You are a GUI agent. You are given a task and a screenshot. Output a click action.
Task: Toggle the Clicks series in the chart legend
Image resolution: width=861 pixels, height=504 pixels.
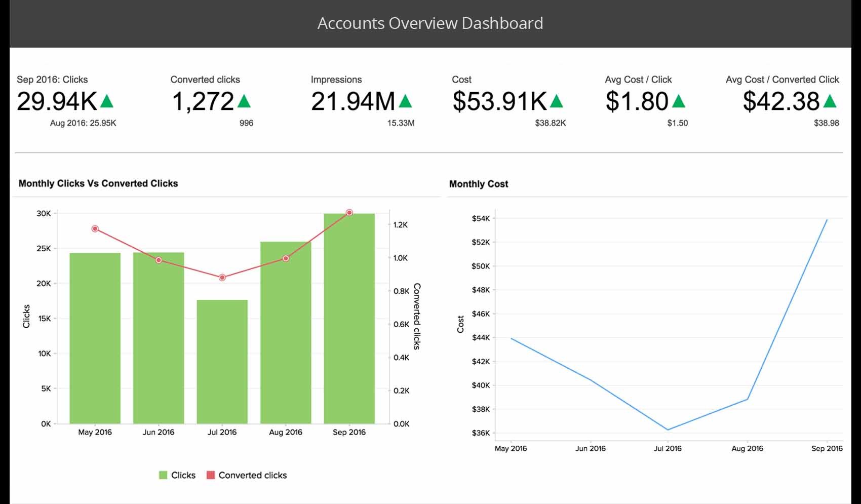pos(183,475)
